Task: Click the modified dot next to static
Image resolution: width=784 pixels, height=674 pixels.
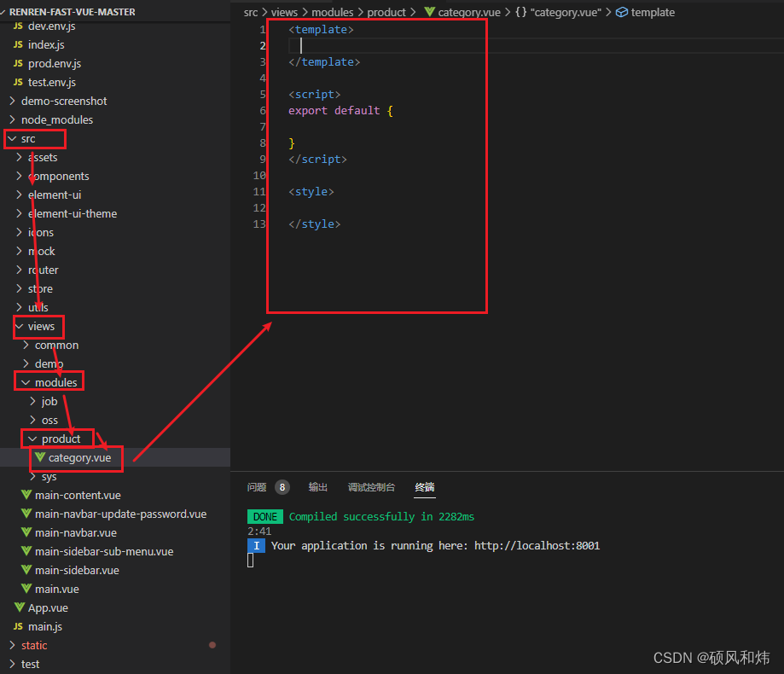Action: pos(212,645)
